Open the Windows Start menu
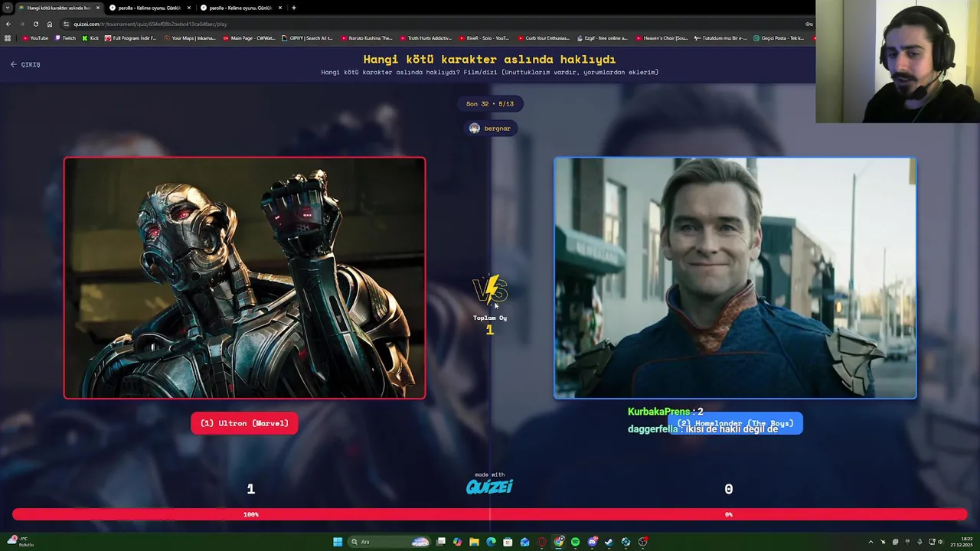 click(338, 542)
